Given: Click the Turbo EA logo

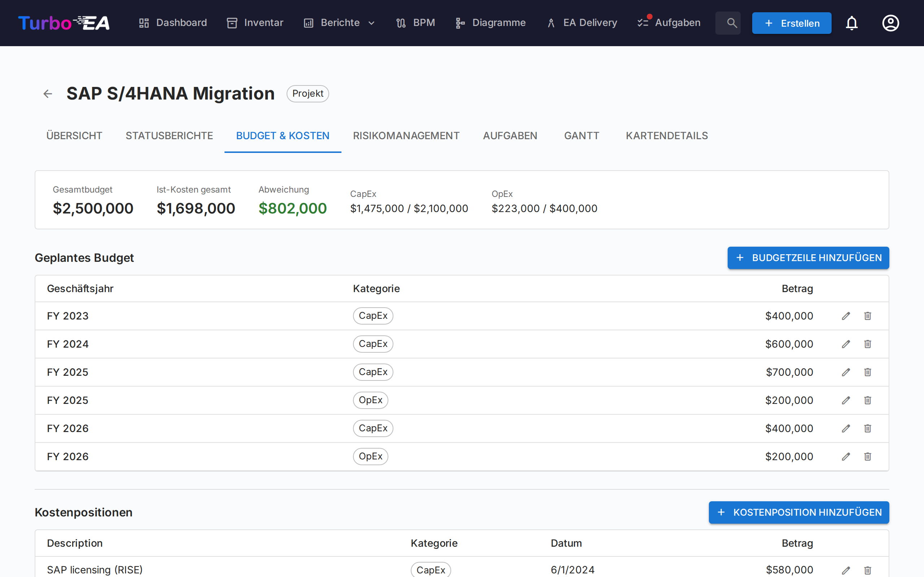Looking at the screenshot, I should [x=64, y=23].
